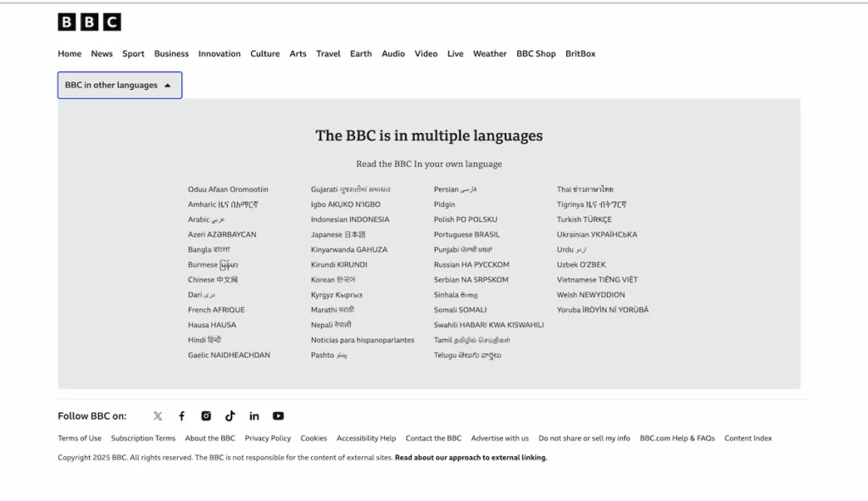Open the Cookies settings link

314,438
